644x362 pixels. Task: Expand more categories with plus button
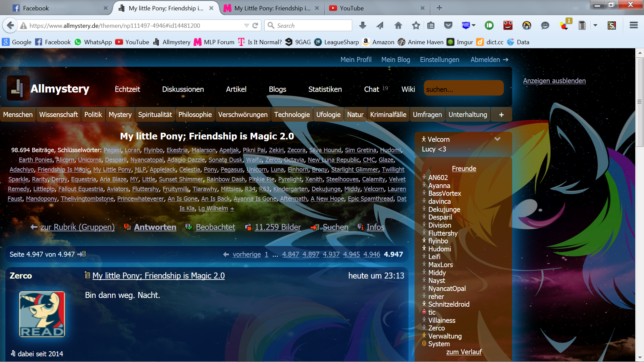tap(501, 115)
